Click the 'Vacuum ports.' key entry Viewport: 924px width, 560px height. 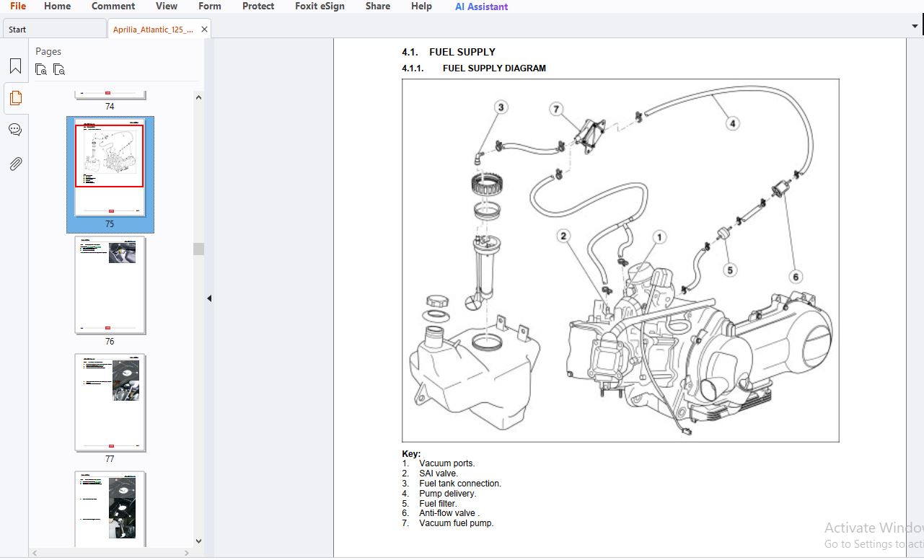pos(447,463)
